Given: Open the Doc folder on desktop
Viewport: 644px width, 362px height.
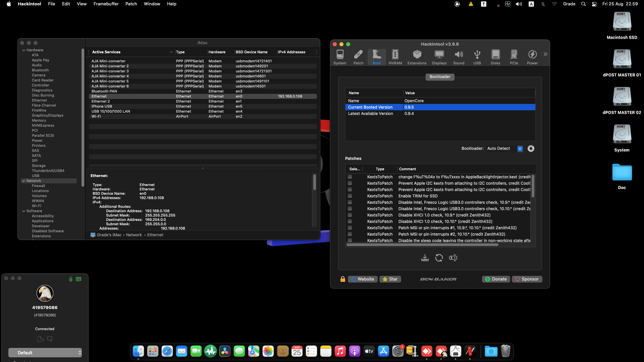Looking at the screenshot, I should [622, 176].
